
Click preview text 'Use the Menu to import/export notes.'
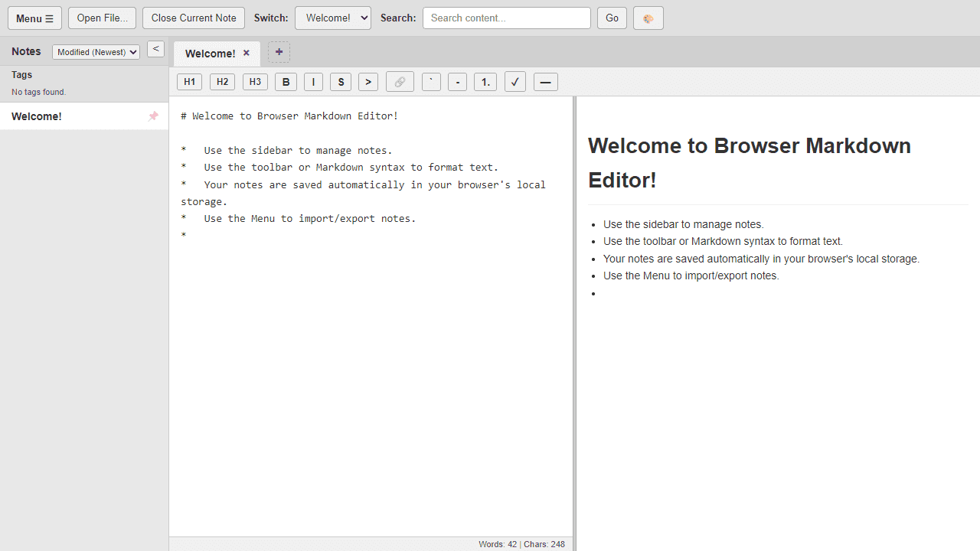point(691,275)
